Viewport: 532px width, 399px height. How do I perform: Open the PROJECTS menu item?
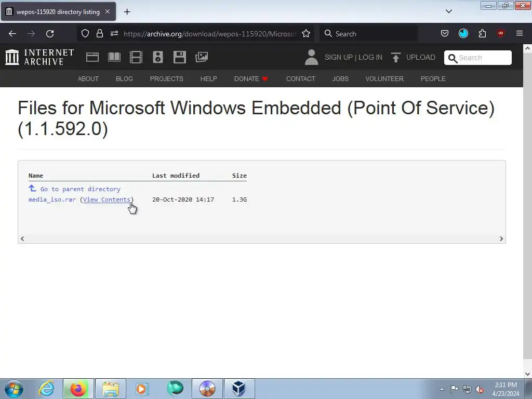coord(167,79)
